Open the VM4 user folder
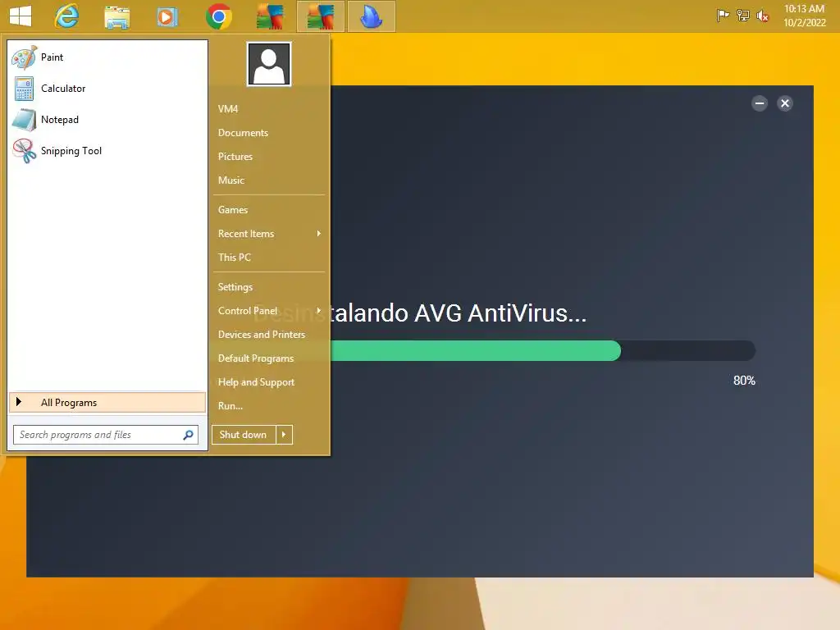 click(228, 109)
